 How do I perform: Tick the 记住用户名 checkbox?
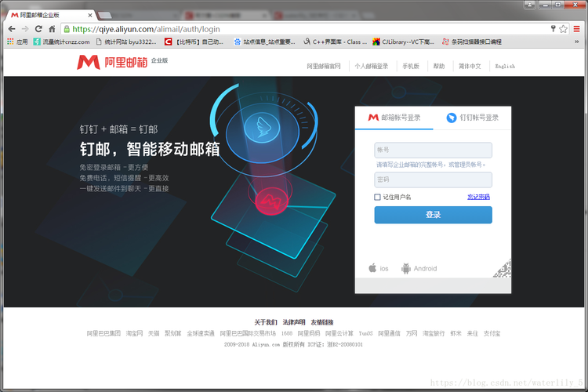pos(377,197)
